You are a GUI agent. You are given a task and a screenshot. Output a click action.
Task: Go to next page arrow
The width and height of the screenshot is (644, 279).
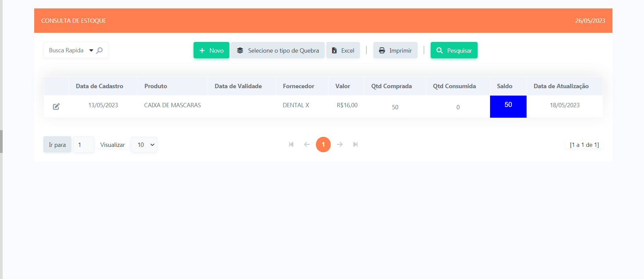339,145
